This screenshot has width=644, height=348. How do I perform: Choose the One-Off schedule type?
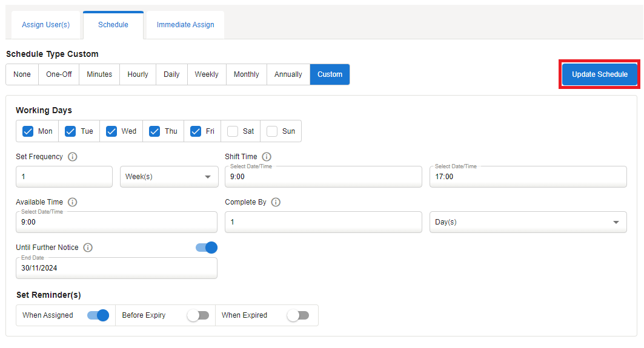coord(59,74)
